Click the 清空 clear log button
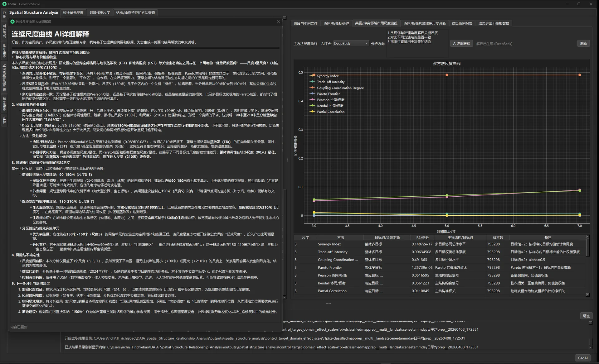Image resolution: width=599 pixels, height=364 pixels. click(586, 316)
